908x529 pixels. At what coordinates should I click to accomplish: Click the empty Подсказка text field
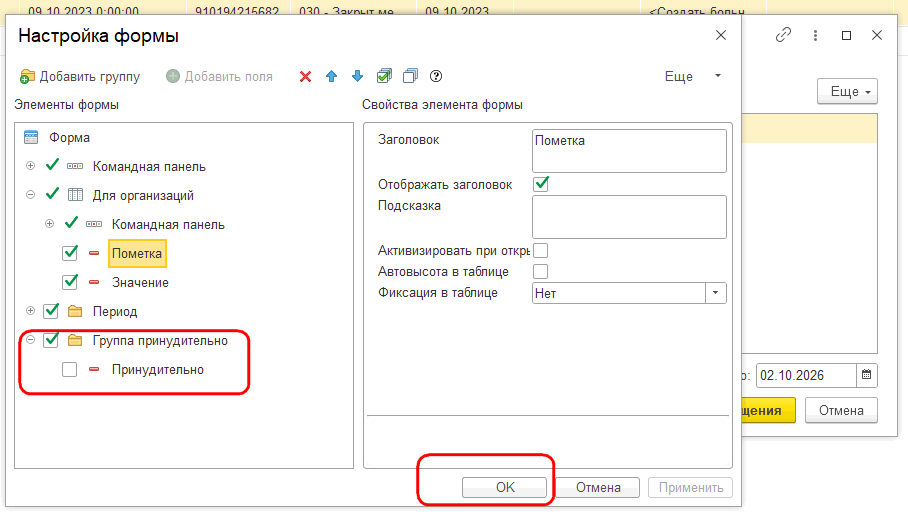[629, 217]
